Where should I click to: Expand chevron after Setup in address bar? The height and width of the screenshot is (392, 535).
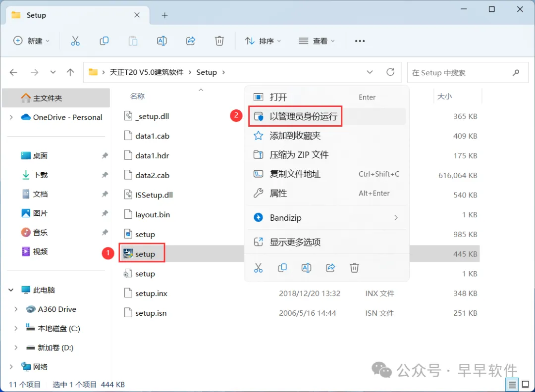tap(224, 72)
